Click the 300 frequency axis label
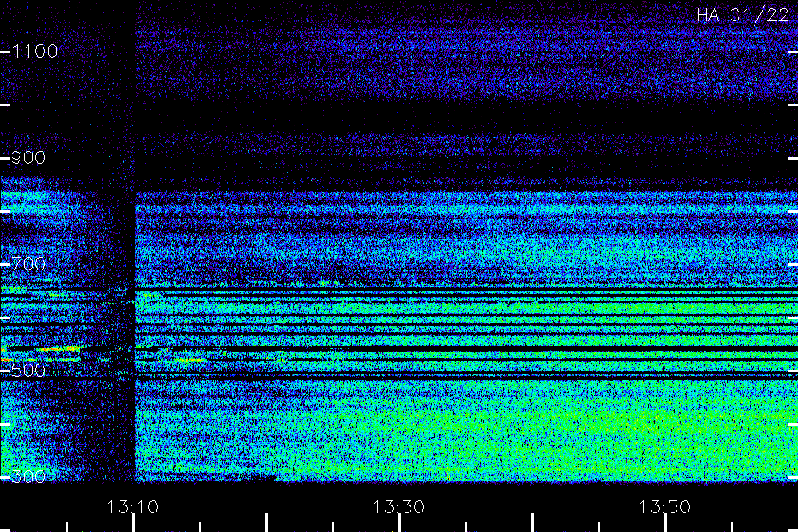Viewport: 798px width, 532px height. (28, 476)
